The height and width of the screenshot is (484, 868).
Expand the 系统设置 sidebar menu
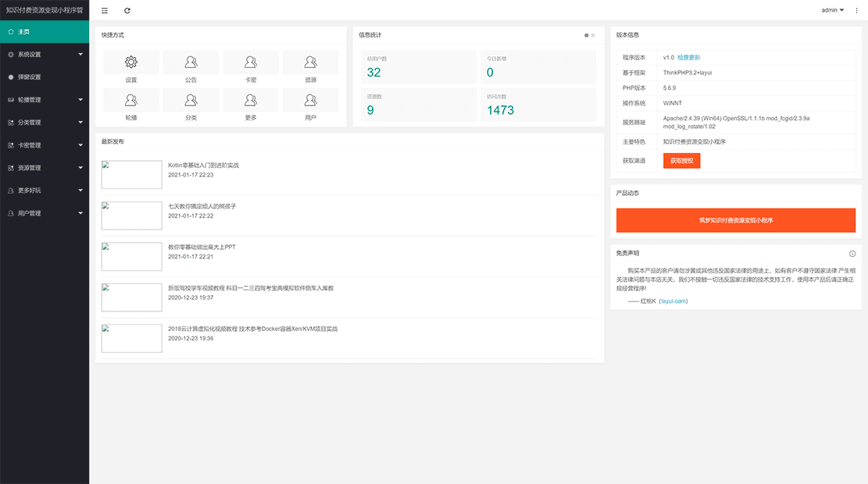(x=45, y=55)
